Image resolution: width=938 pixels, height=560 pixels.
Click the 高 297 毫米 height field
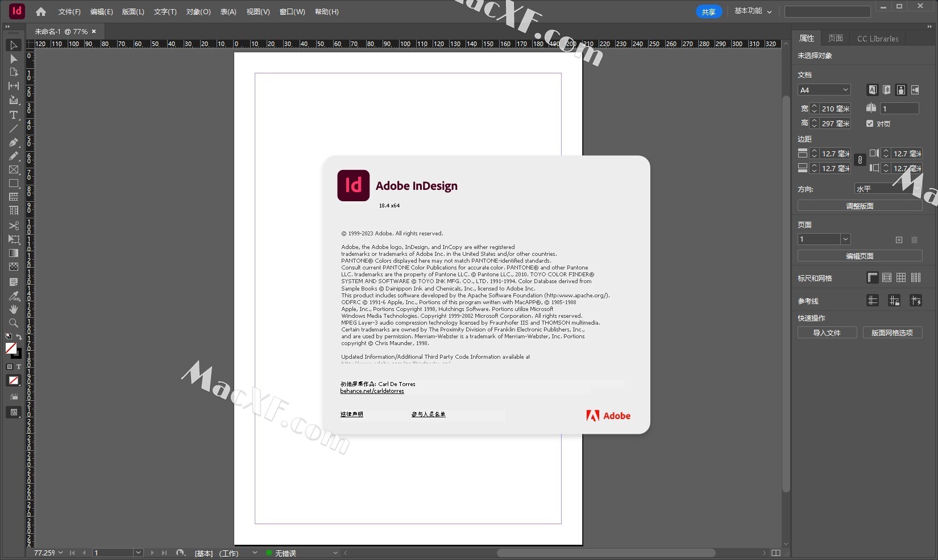click(x=835, y=123)
